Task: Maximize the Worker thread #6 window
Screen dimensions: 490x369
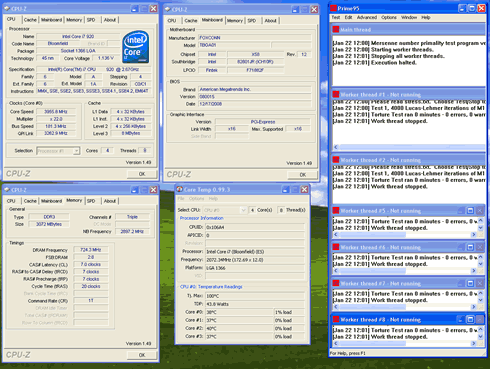Action: [470, 247]
